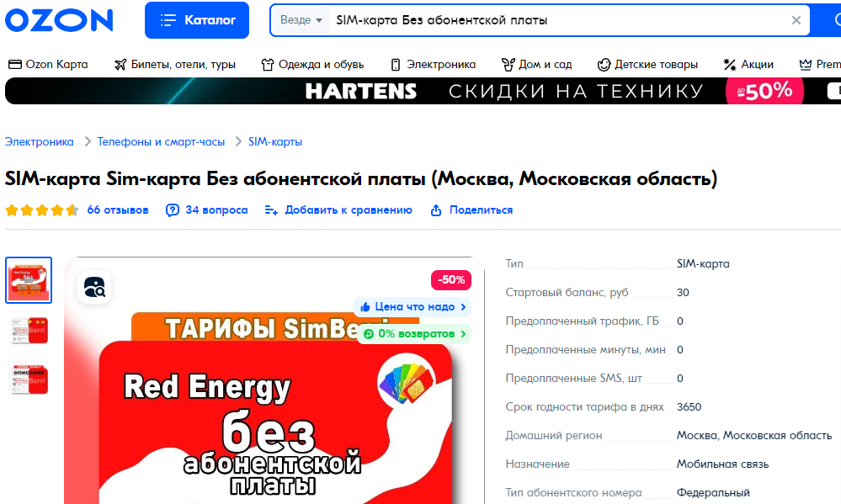Open the OZON logo home page
The image size is (841, 504).
coord(59,20)
